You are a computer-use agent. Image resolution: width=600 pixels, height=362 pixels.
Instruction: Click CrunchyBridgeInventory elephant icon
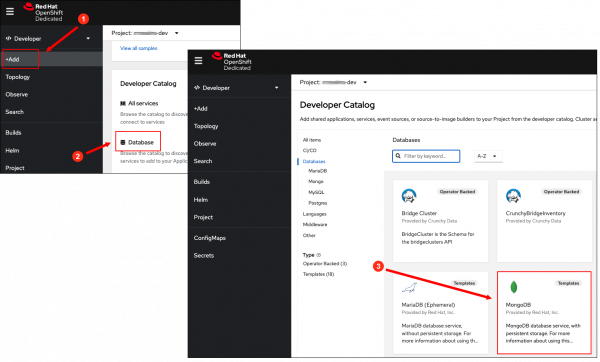coord(513,196)
